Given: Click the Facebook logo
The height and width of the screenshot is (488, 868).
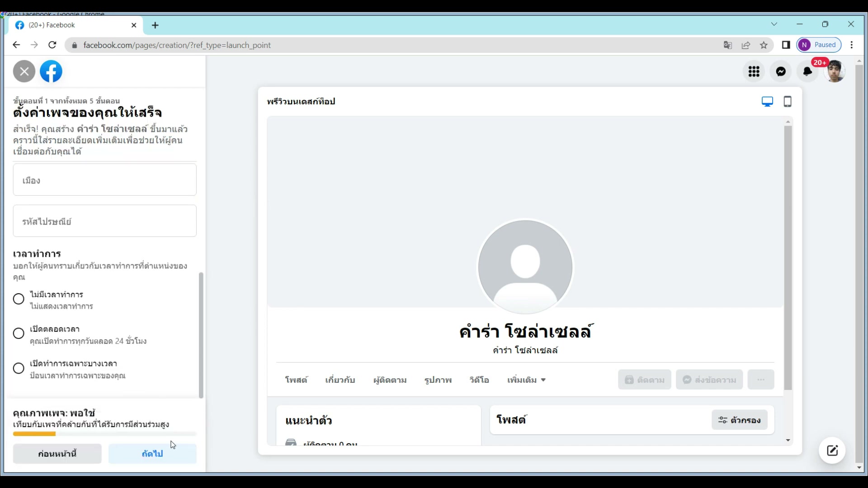Looking at the screenshot, I should (51, 71).
